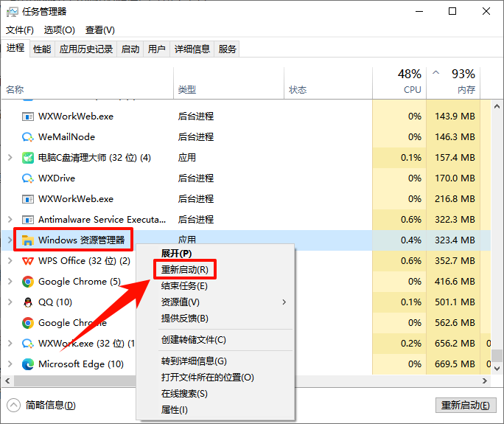Click the 简略信息(D) link

click(x=50, y=406)
